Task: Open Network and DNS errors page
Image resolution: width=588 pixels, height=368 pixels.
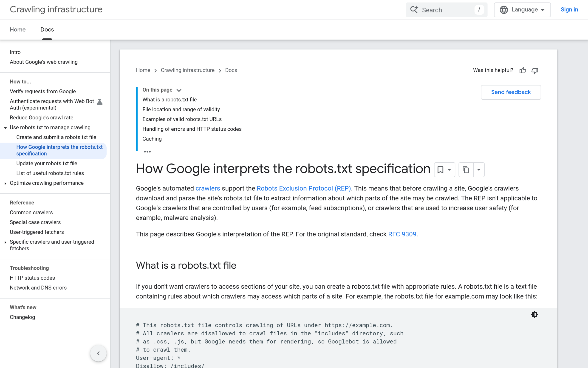Action: point(38,288)
